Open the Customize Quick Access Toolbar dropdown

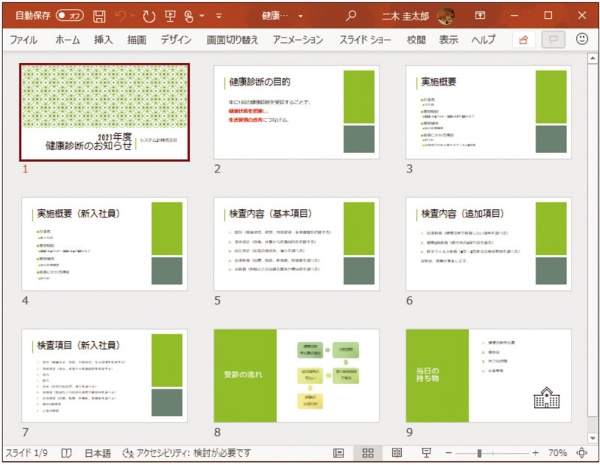[x=219, y=16]
